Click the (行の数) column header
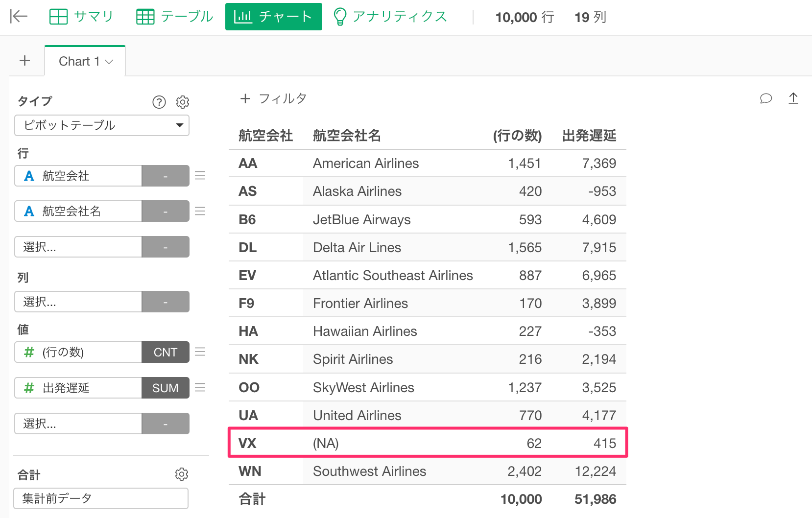This screenshot has width=812, height=518. 517,136
